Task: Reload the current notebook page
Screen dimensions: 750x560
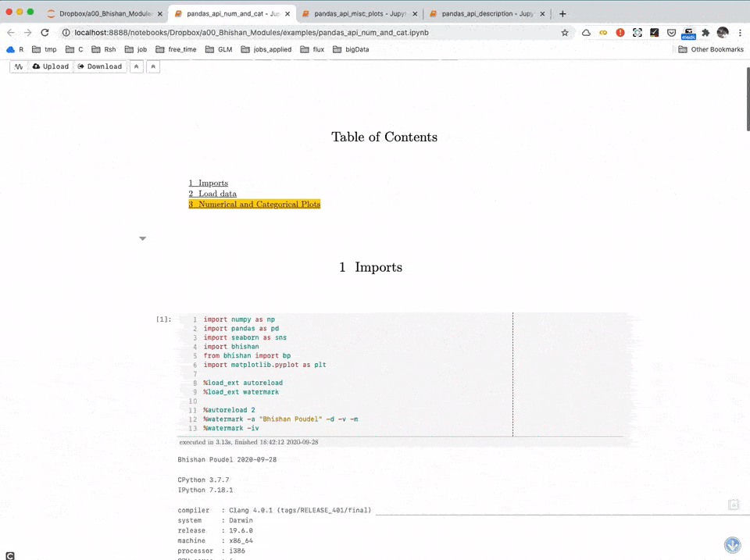Action: (x=45, y=33)
